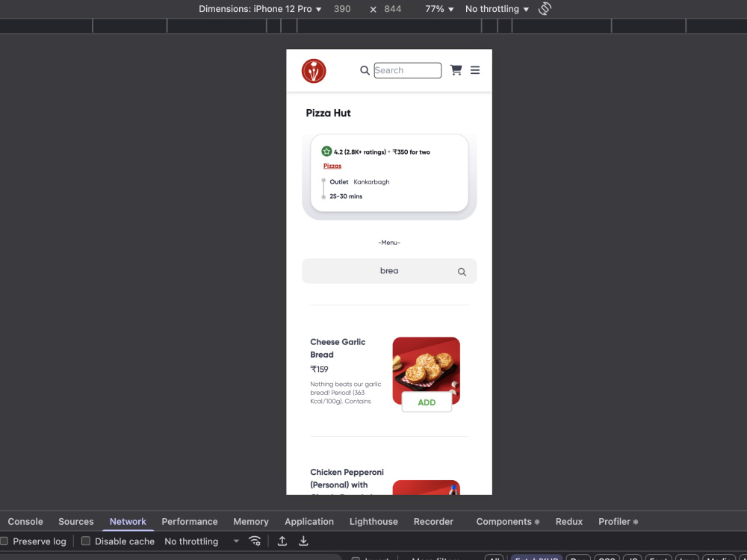The width and height of the screenshot is (747, 560).
Task: Click the export HAR download arrow icon
Action: [303, 541]
